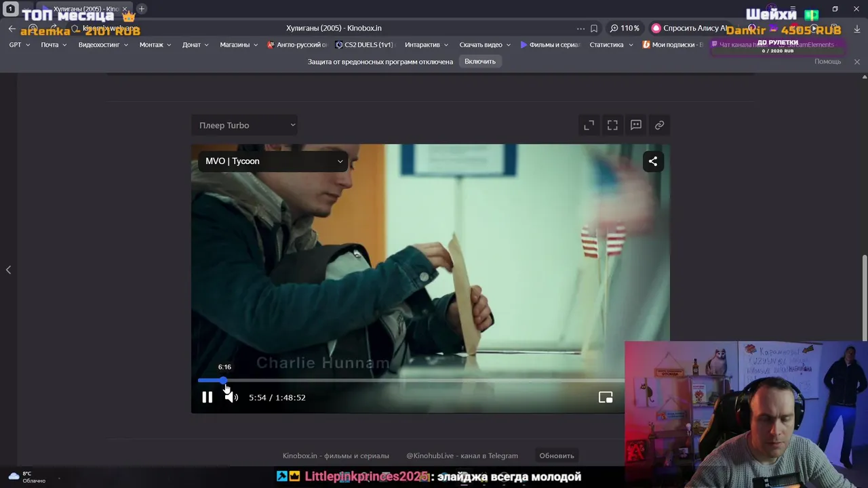Viewport: 868px width, 488px height.
Task: Click the Kinobox.in - фильмы и сериалы link
Action: [336, 455]
